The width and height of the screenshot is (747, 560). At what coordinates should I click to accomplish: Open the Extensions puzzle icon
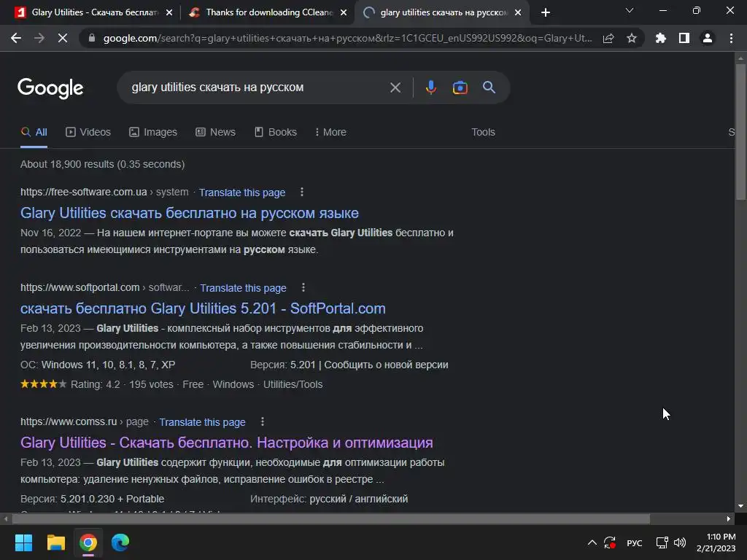660,38
